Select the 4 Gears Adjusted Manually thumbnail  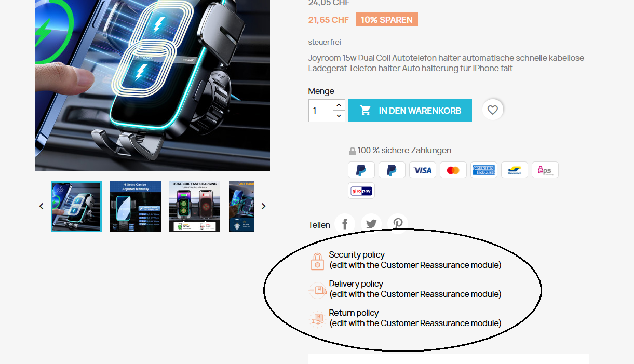(136, 206)
